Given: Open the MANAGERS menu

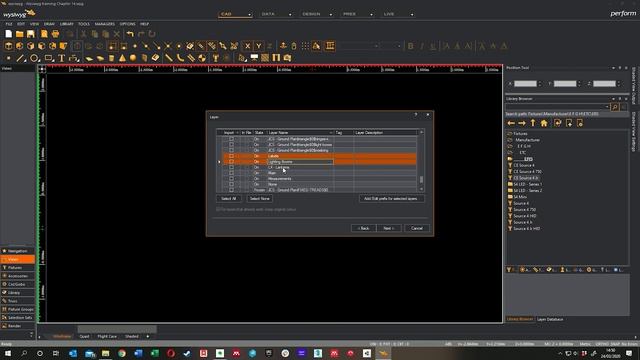Looking at the screenshot, I should (x=104, y=24).
